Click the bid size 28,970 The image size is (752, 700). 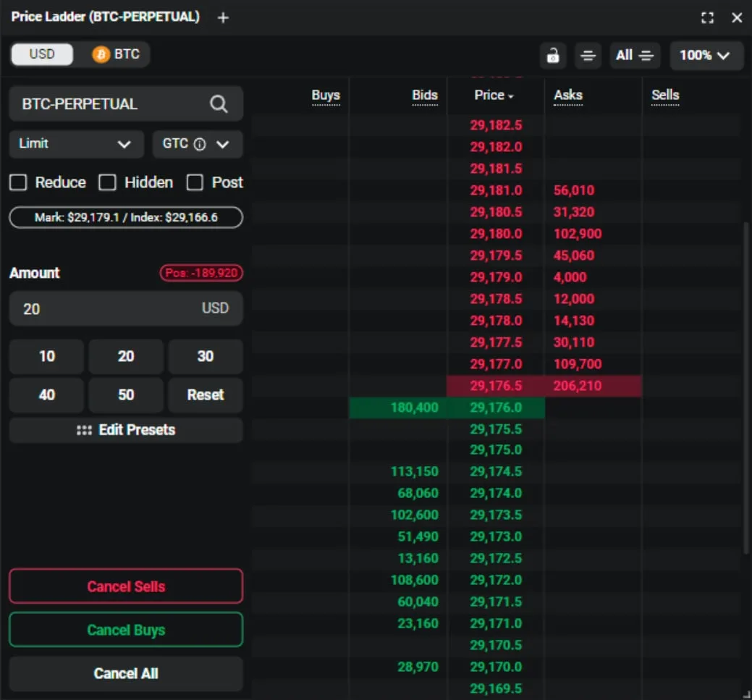pyautogui.click(x=418, y=667)
